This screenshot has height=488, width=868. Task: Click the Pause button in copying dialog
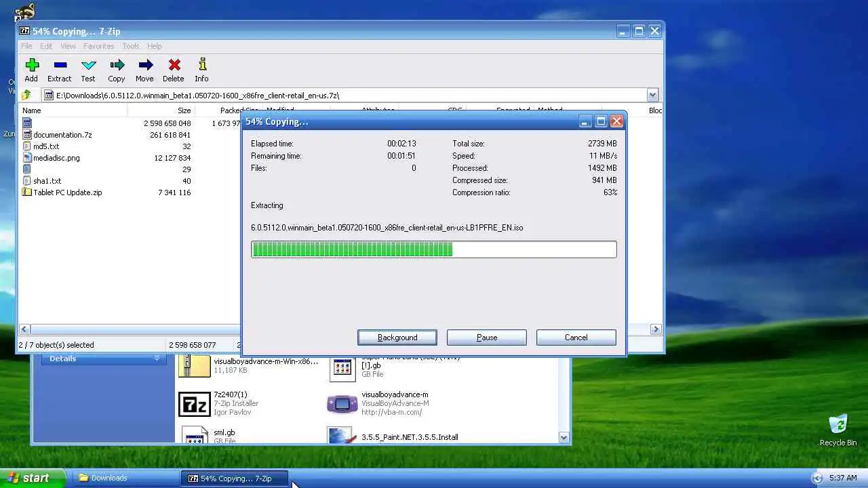click(x=487, y=338)
